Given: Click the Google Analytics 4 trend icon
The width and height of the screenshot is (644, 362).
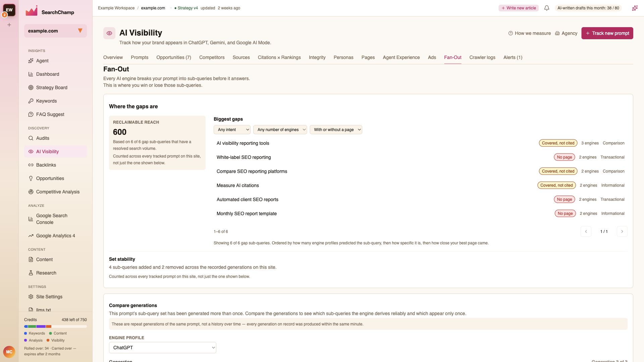Looking at the screenshot, I should coord(31,236).
